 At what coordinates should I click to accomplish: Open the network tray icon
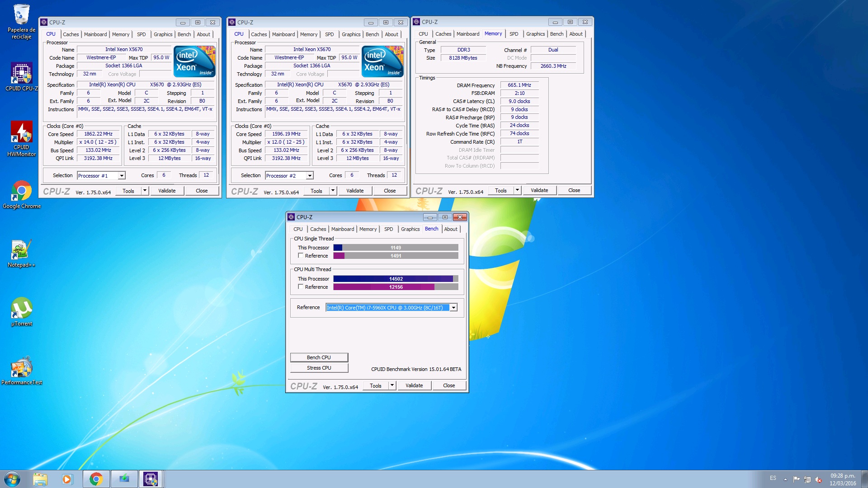coord(807,479)
